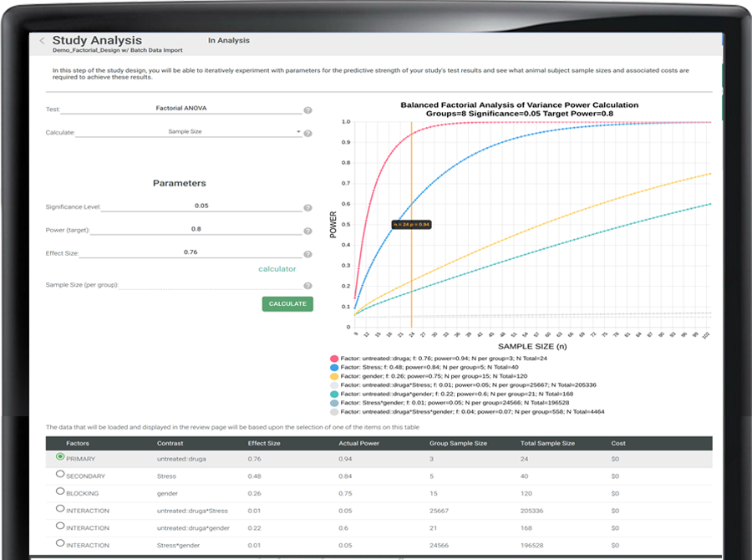View help for Sample Size (per group)

tap(306, 284)
